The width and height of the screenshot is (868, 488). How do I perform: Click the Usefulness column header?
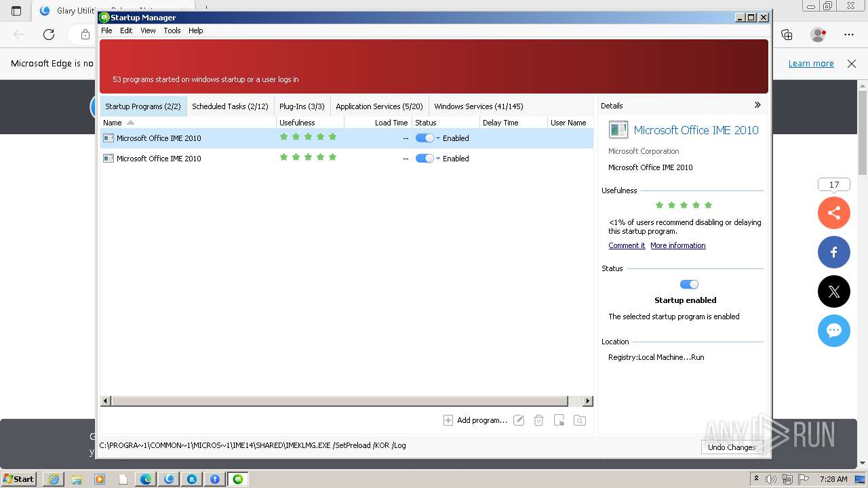coord(310,123)
